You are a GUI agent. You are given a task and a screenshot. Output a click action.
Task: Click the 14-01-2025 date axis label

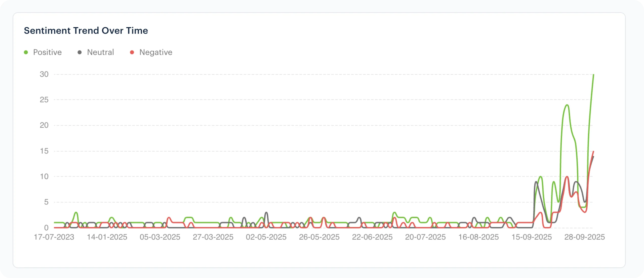tap(107, 237)
